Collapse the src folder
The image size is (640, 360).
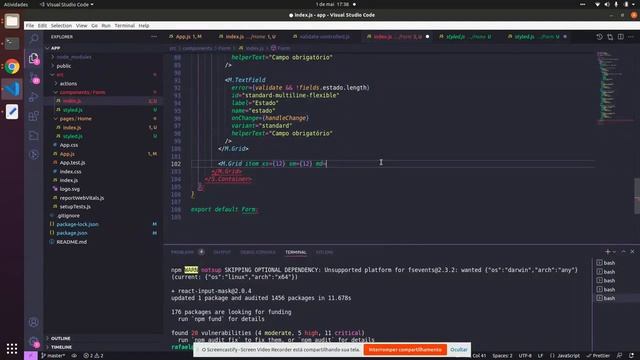(x=60, y=75)
